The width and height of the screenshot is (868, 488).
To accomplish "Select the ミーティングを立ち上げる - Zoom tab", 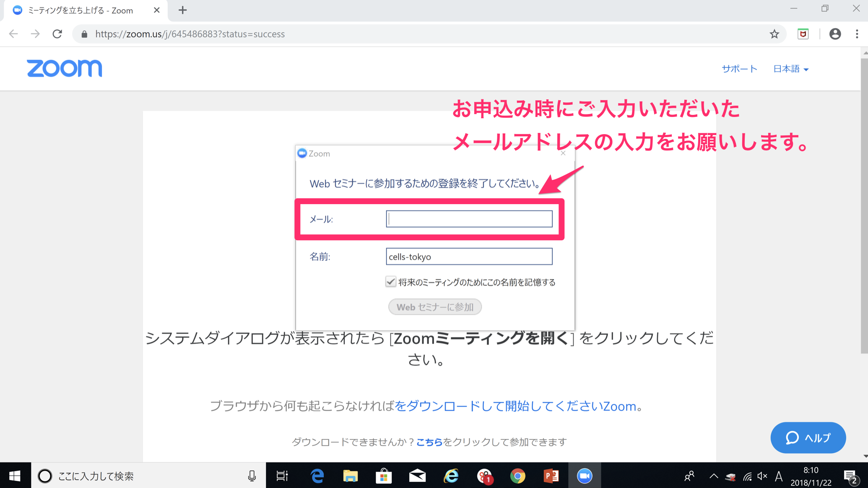I will pyautogui.click(x=85, y=10).
